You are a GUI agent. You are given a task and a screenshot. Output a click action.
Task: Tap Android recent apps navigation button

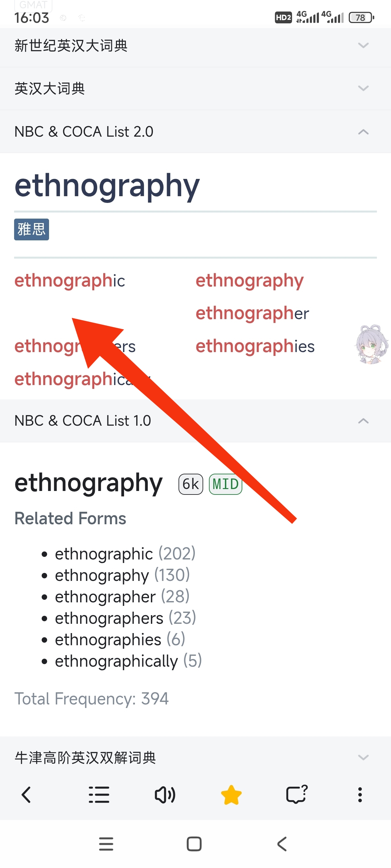106,844
